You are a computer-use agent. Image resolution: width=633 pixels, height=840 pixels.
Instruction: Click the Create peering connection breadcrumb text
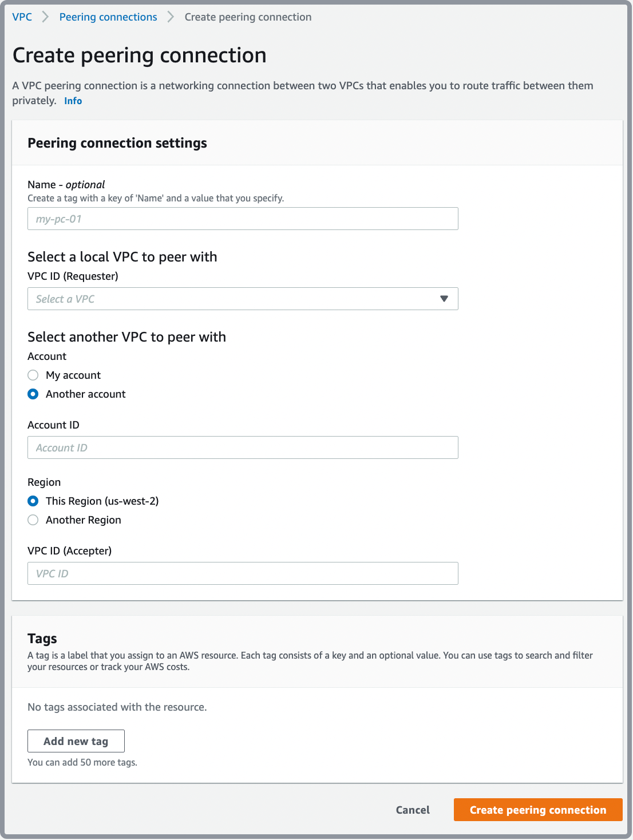248,17
